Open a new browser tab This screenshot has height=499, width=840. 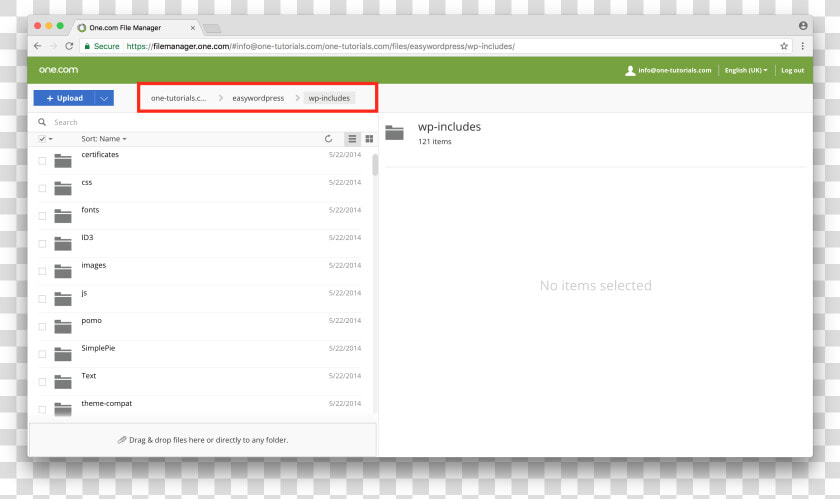212,28
